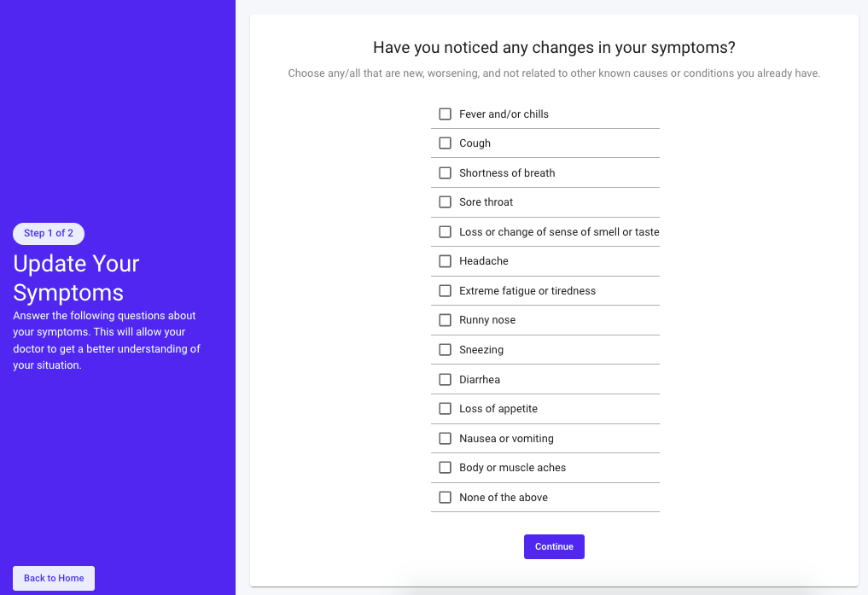Screen dimensions: 868x595
Task: Click the Step 1 of 2 badge
Action: [x=49, y=233]
